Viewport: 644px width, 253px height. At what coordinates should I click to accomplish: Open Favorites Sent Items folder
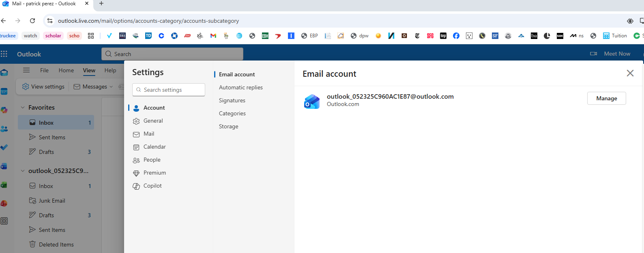pos(56,137)
